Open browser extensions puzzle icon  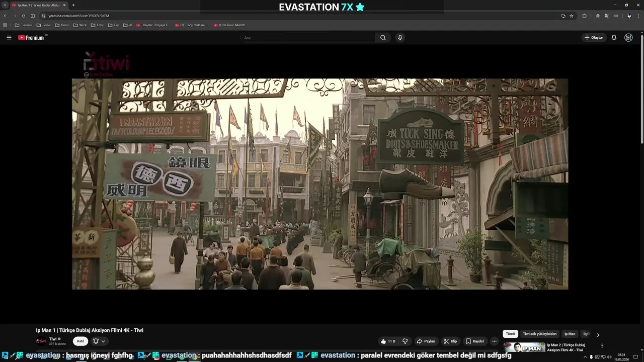585,16
